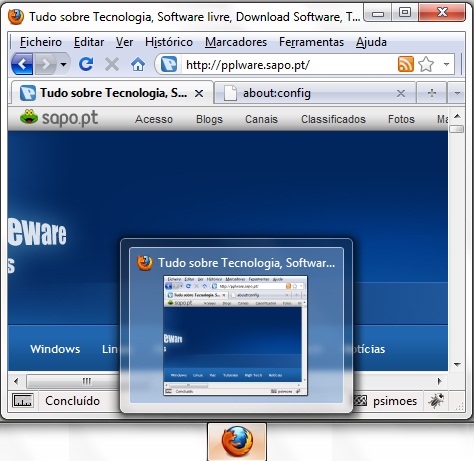The height and width of the screenshot is (461, 474).
Task: Click the Notícias link on the page
Action: 369,349
